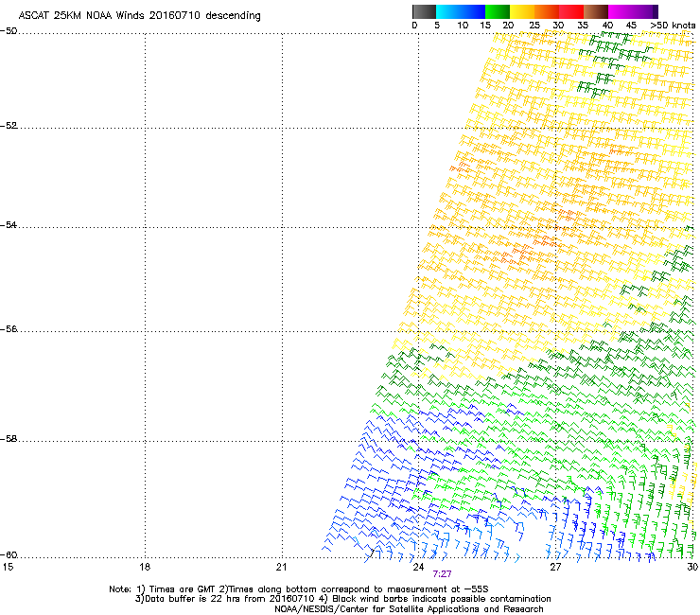This screenshot has width=700, height=615.
Task: Click the 27 longitude axis label
Action: pos(555,567)
